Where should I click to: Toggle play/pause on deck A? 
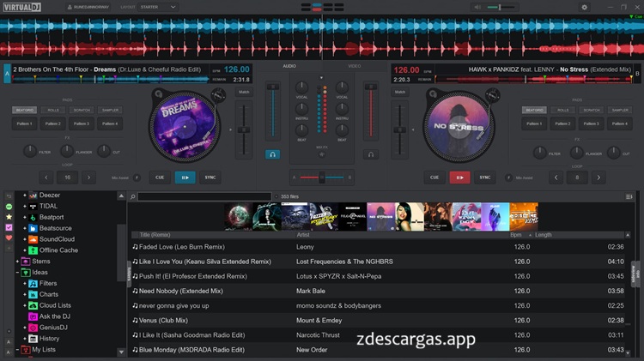tap(185, 177)
